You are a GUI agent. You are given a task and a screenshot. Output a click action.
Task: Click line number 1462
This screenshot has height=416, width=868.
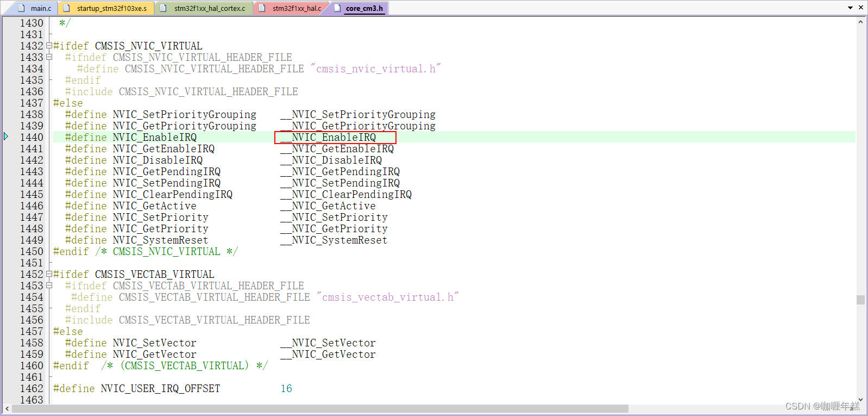click(x=32, y=388)
